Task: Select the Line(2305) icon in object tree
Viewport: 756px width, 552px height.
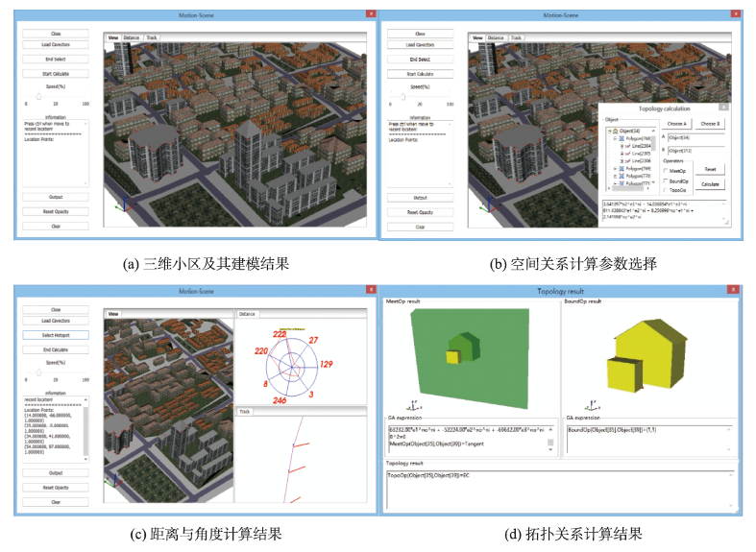Action: [628, 152]
